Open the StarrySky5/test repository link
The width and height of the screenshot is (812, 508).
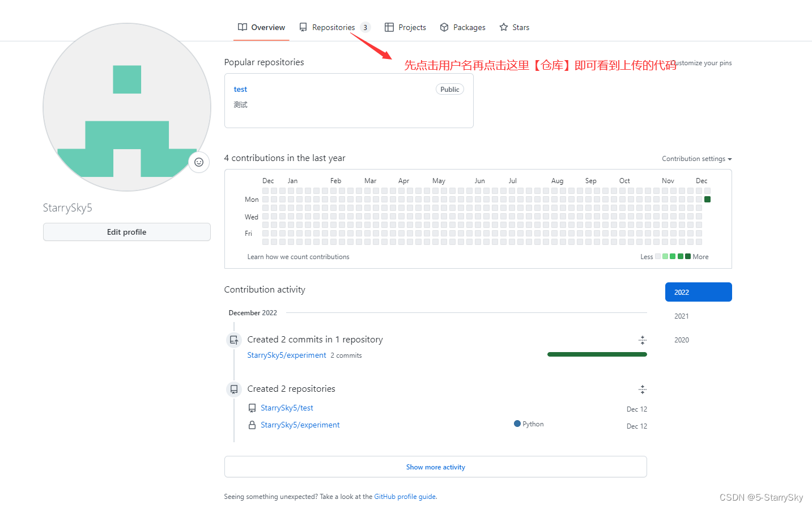pos(287,408)
